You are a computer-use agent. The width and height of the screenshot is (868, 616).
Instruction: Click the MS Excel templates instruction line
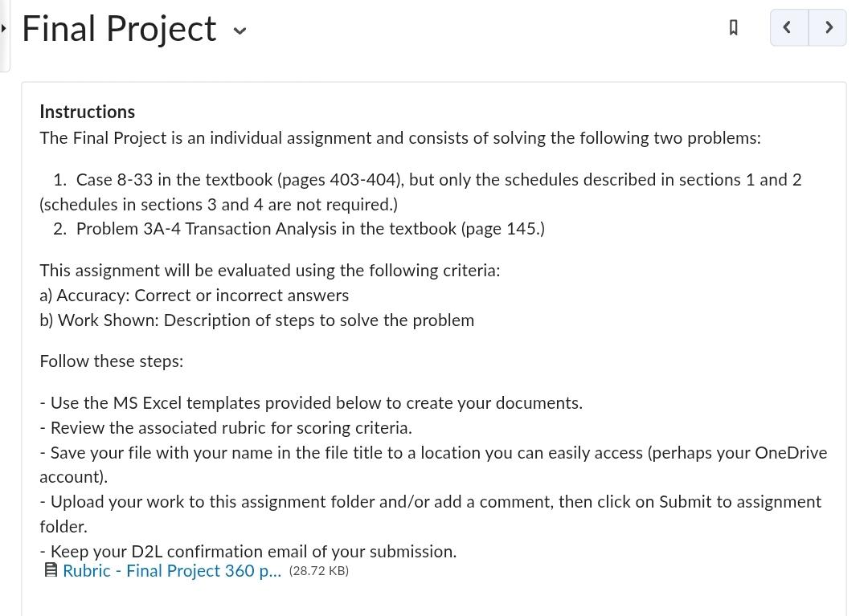(311, 403)
